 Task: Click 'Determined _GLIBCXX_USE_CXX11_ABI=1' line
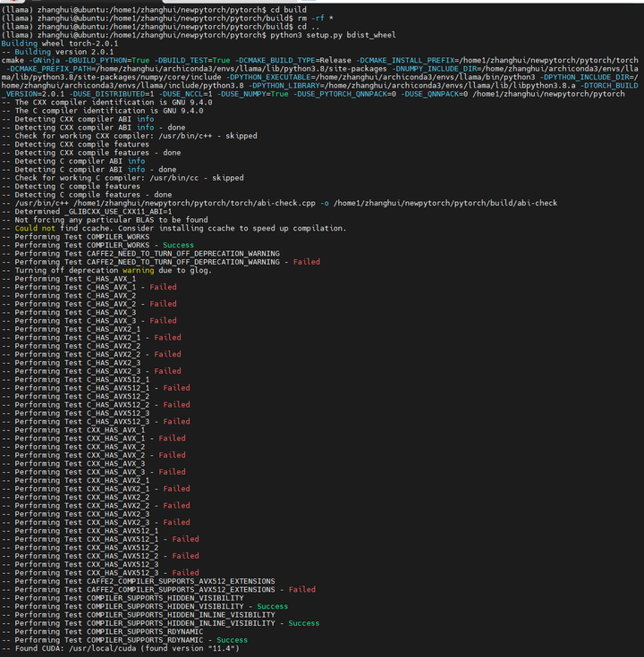[x=87, y=212]
